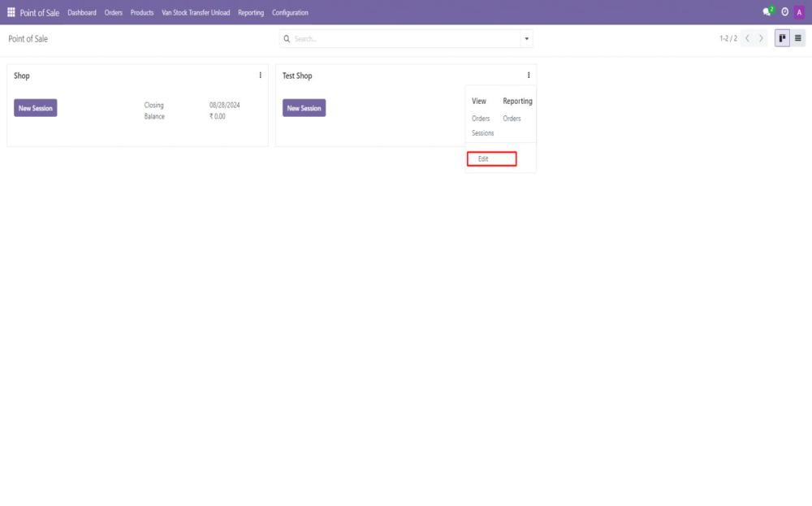The image size is (812, 506).
Task: Open the apps grid home menu
Action: pos(11,12)
